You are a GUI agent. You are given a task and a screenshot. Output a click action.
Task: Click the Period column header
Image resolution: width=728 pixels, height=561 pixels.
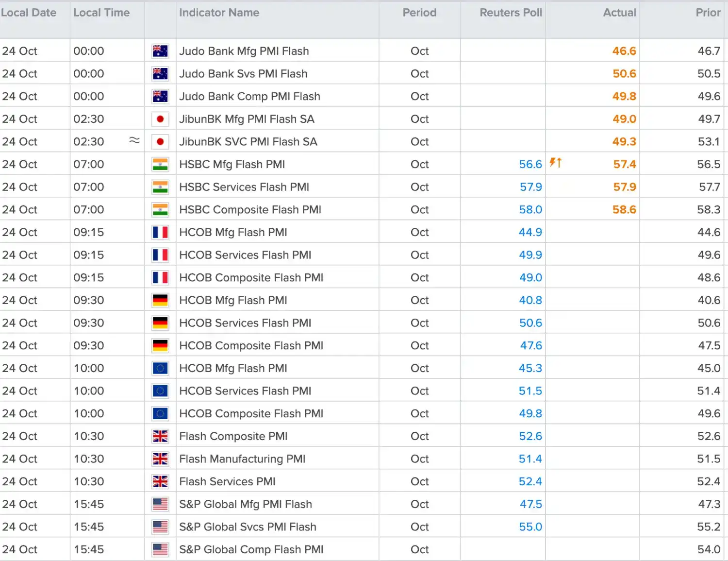pyautogui.click(x=419, y=13)
